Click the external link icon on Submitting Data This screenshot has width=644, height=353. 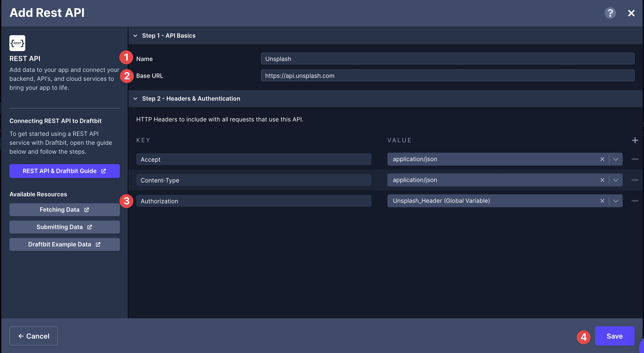[x=89, y=227]
